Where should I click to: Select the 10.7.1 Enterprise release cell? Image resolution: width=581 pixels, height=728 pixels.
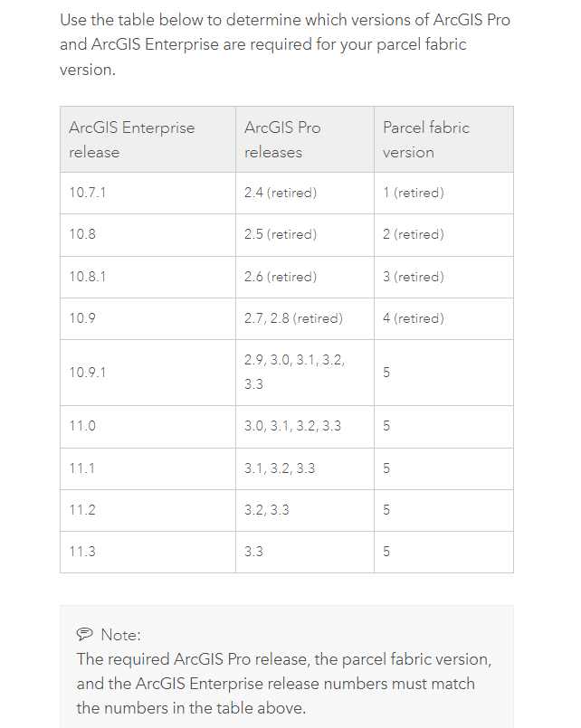pos(88,193)
